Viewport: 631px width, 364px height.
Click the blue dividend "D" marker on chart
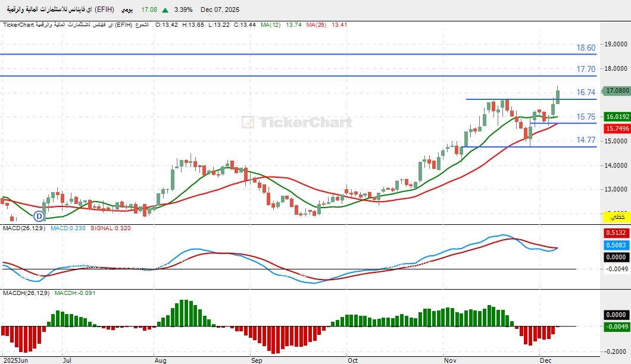39,216
